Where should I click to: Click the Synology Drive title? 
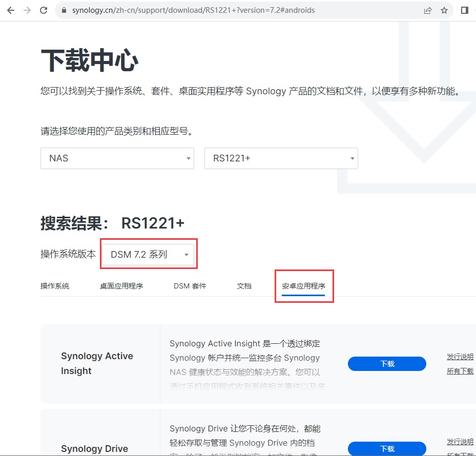[x=94, y=449]
